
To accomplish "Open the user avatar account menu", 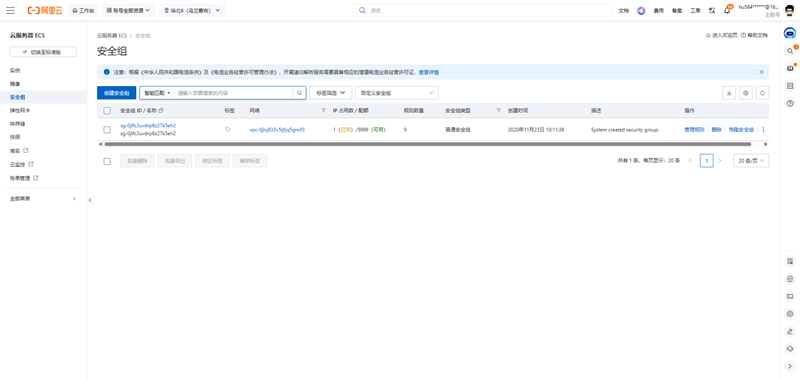I will click(789, 10).
